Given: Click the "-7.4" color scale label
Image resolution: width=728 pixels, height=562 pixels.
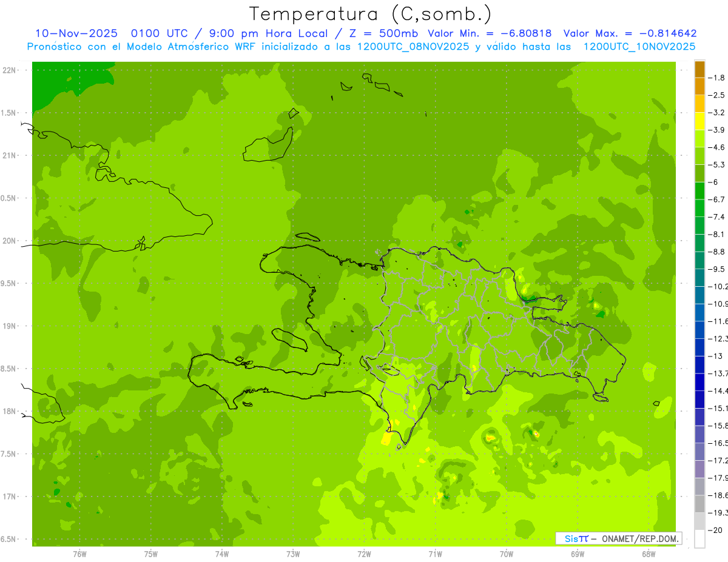Looking at the screenshot, I should (717, 217).
